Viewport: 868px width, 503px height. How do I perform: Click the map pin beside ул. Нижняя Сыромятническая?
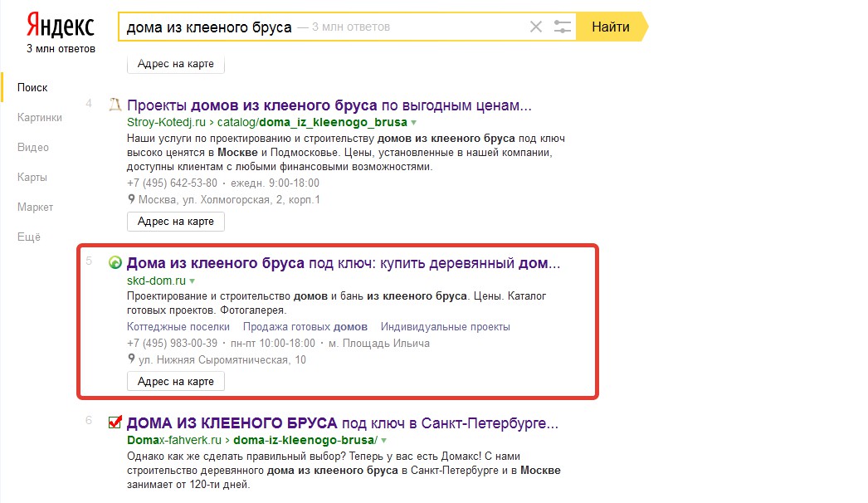point(131,359)
